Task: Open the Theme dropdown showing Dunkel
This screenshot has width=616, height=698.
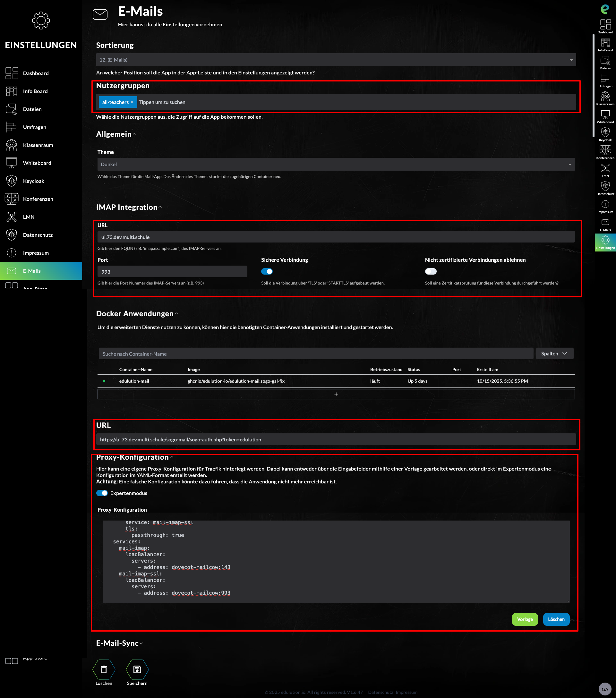Action: pyautogui.click(x=336, y=164)
